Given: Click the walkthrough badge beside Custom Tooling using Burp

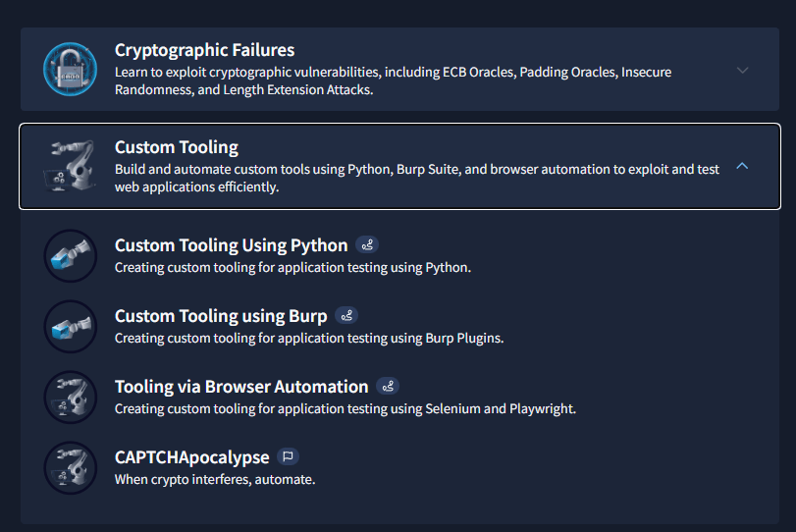Looking at the screenshot, I should 346,316.
